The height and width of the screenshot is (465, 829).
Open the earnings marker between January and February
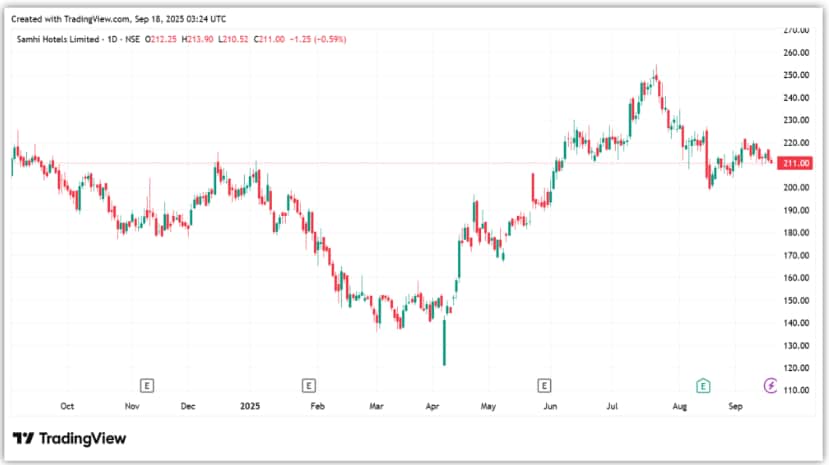coord(309,385)
